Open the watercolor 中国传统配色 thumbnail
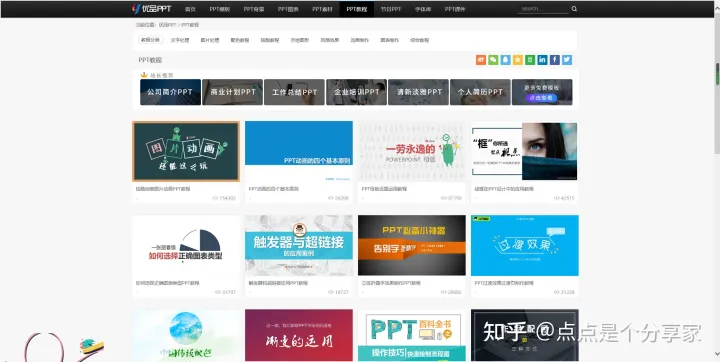Screen dimensions: 720x362 pyautogui.click(x=186, y=335)
